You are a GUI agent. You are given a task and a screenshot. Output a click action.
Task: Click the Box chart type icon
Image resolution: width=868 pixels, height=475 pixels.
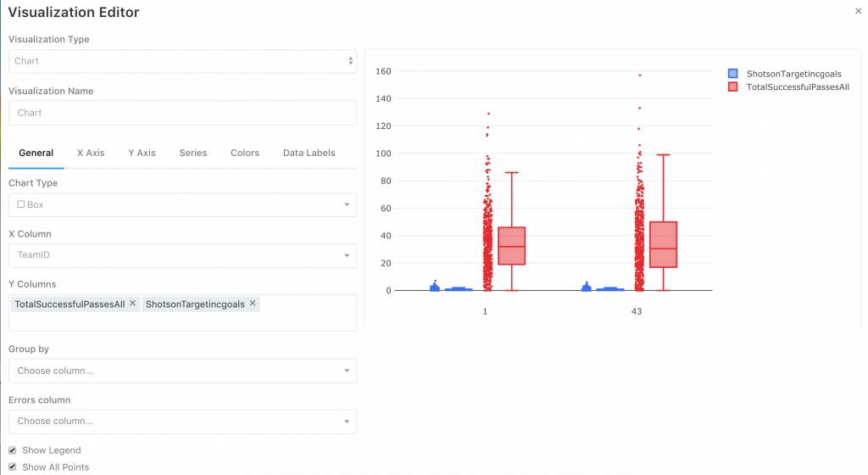[x=21, y=204]
